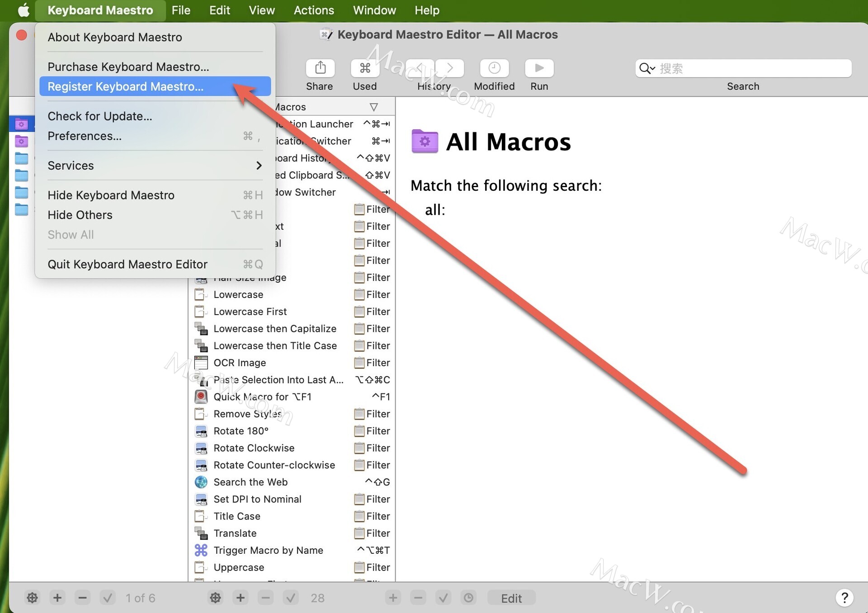The height and width of the screenshot is (613, 868).
Task: Select the first blue macro group folder
Action: 21,158
